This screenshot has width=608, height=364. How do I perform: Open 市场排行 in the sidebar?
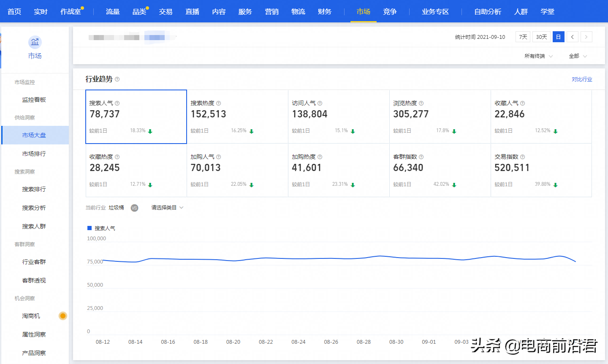click(34, 154)
